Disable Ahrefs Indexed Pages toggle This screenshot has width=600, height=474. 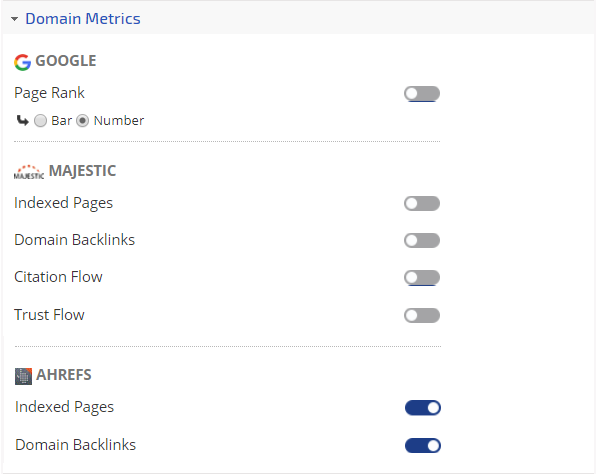pos(422,407)
